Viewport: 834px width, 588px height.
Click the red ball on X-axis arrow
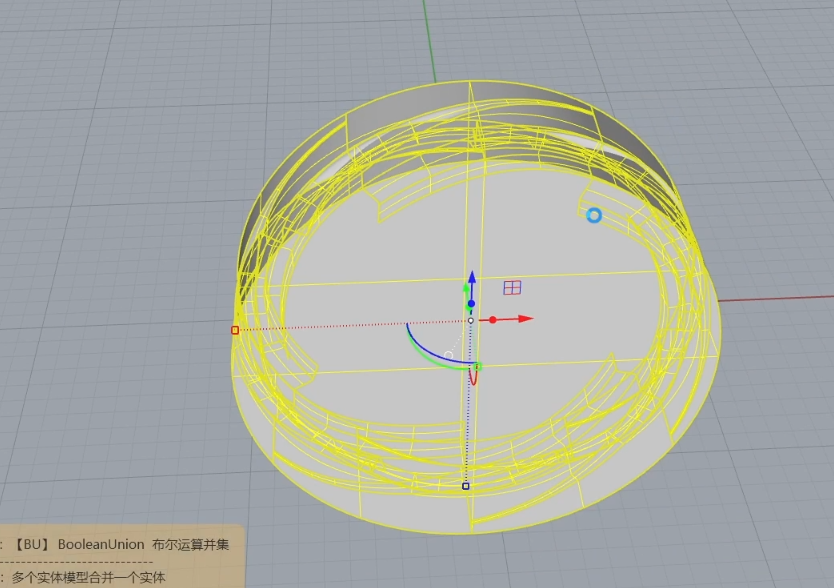(x=493, y=320)
